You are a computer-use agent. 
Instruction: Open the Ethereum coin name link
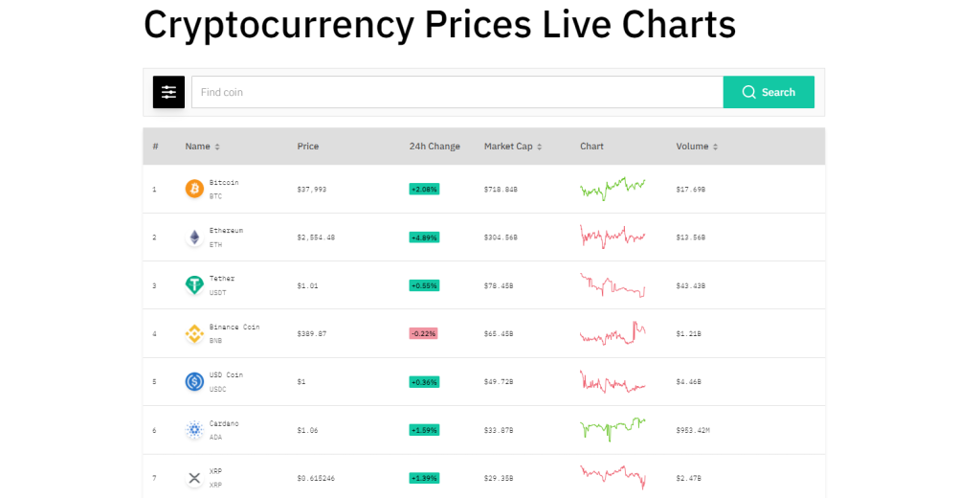[226, 231]
